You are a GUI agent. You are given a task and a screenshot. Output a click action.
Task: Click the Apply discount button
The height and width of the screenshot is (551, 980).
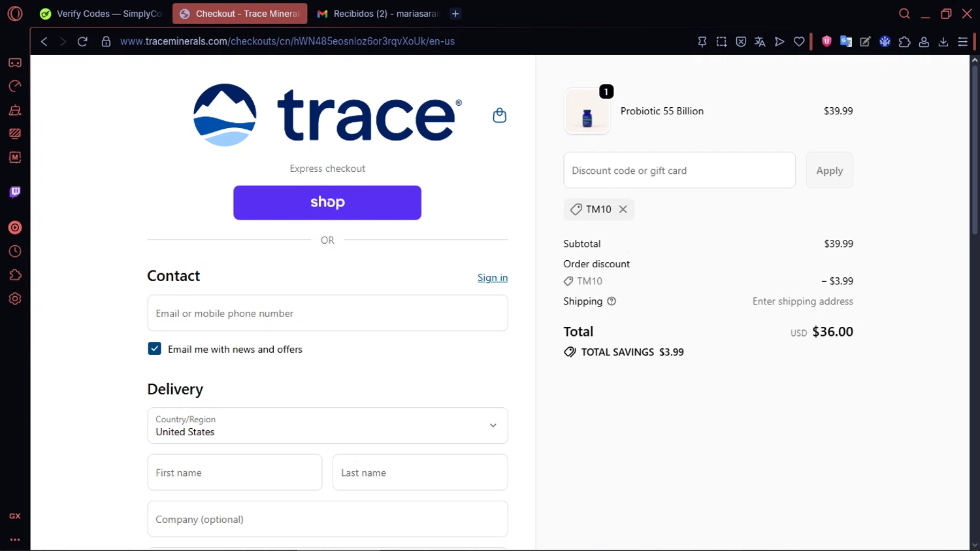pos(829,171)
